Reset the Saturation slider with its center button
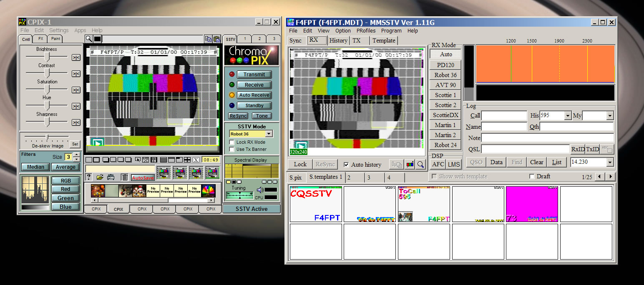The image size is (644, 285). [76, 90]
